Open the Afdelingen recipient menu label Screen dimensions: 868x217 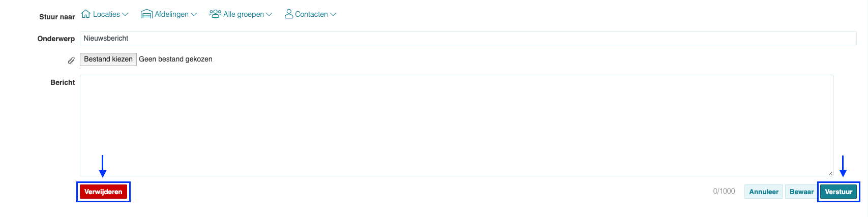tap(171, 14)
